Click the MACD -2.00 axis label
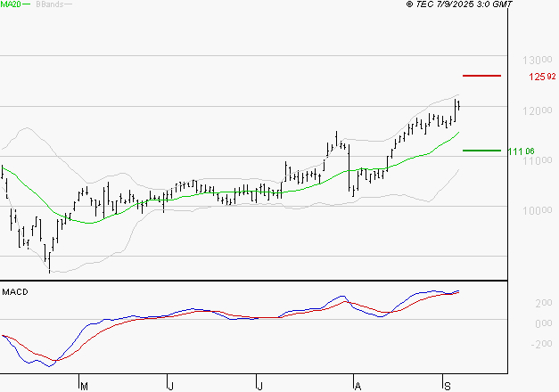The height and width of the screenshot is (392, 559). tap(541, 344)
